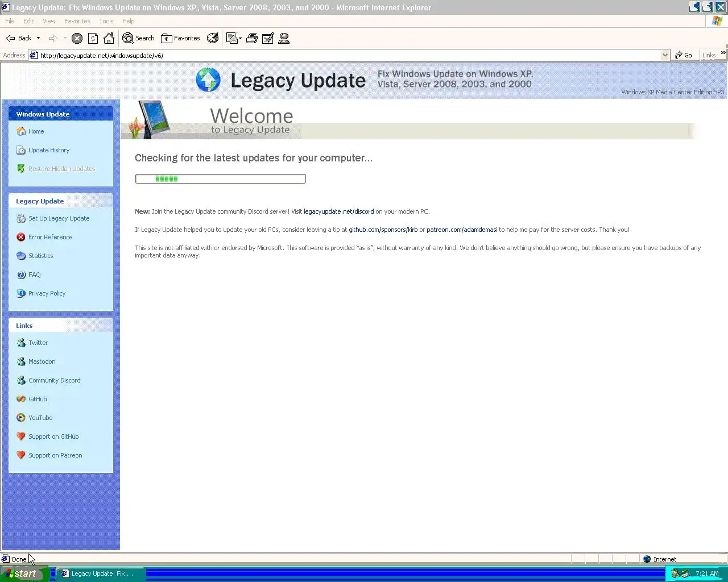Click the Statistics sidebar icon

click(x=21, y=256)
